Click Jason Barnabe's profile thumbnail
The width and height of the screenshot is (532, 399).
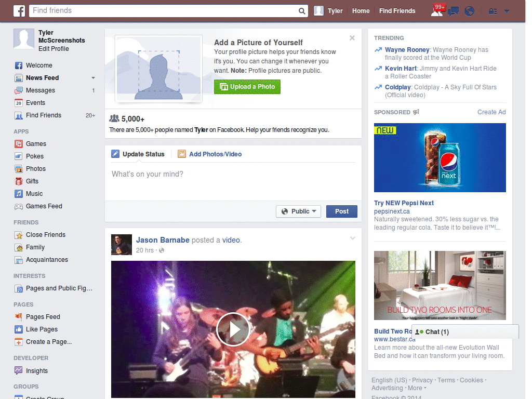(122, 245)
